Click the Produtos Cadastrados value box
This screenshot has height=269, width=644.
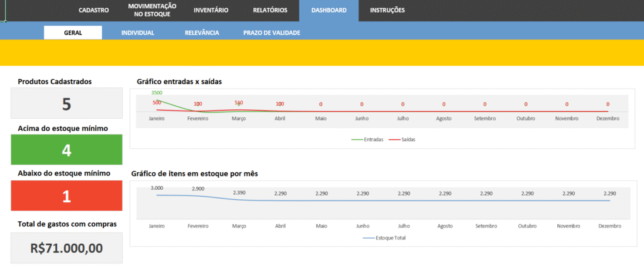coord(67,103)
